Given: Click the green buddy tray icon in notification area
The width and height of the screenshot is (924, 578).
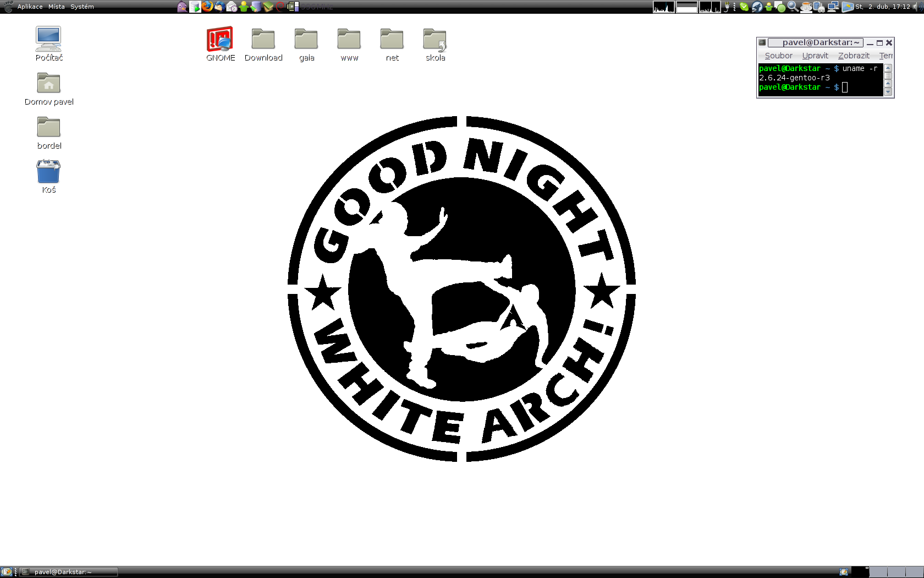Looking at the screenshot, I should click(768, 7).
